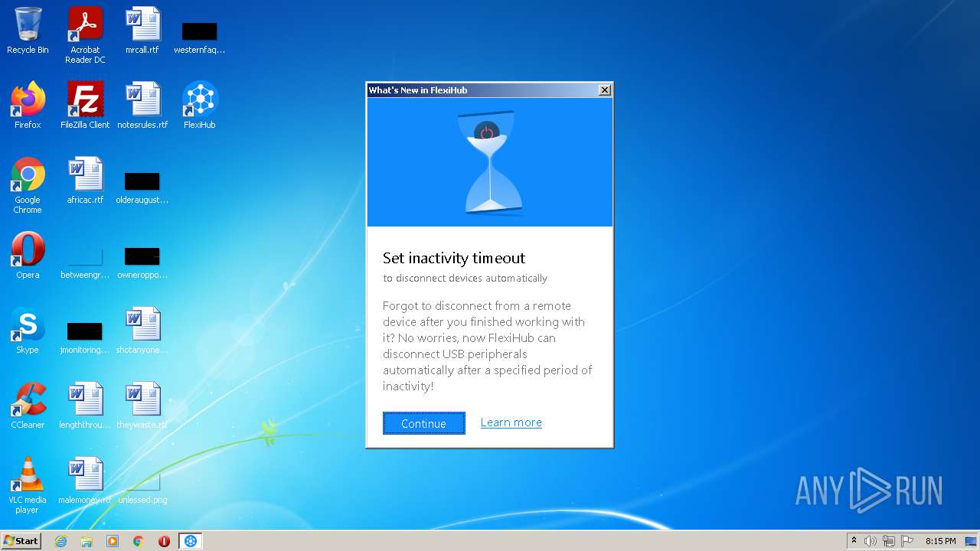Select the jmonitoring file icon

(x=85, y=337)
